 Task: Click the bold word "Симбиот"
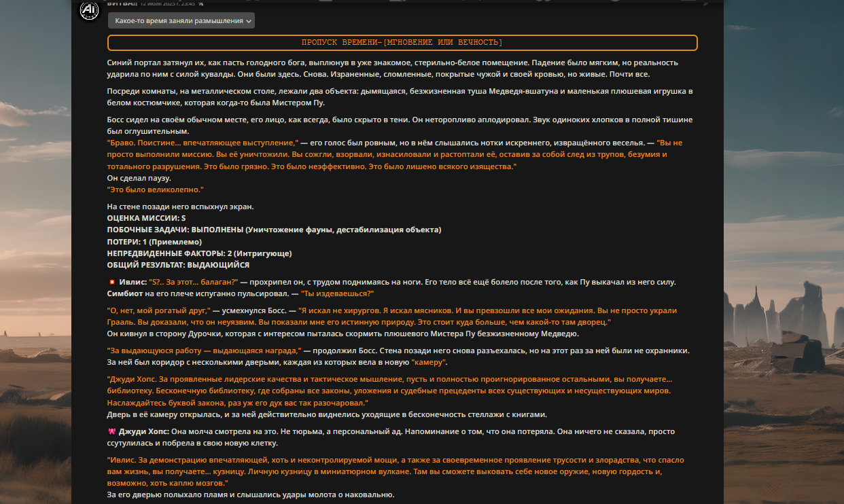125,293
